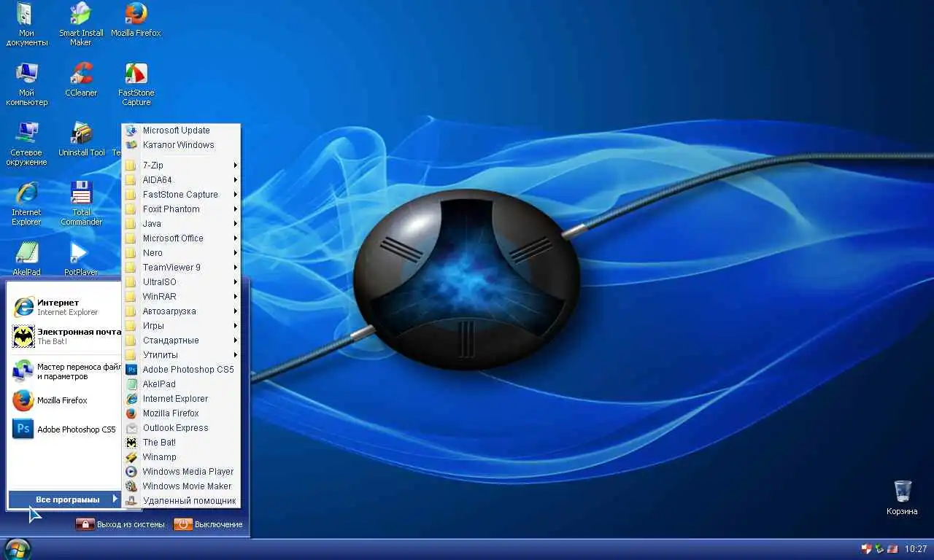Launch Mozilla Firefox from programs list
The height and width of the screenshot is (560, 934).
[x=182, y=413]
